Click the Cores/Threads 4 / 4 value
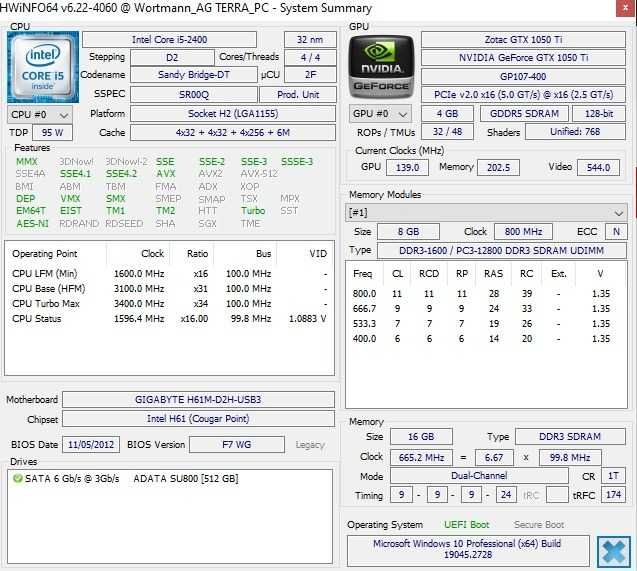This screenshot has width=637, height=571. (310, 57)
